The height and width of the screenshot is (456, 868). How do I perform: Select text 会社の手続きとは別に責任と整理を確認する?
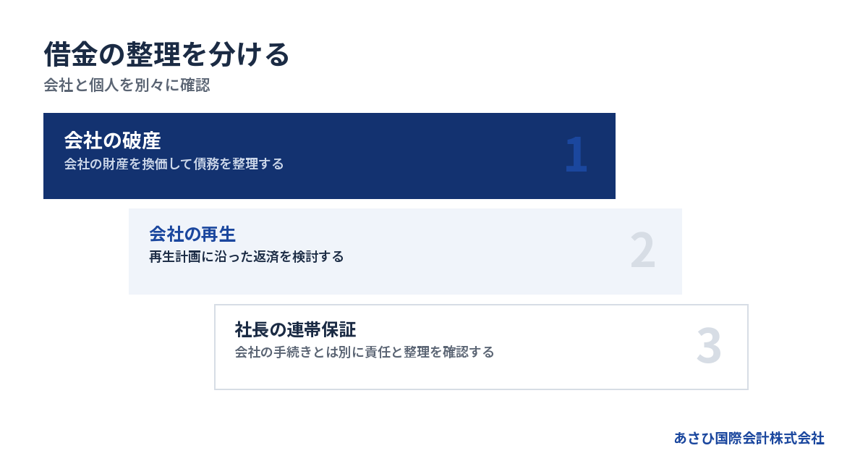tap(365, 352)
